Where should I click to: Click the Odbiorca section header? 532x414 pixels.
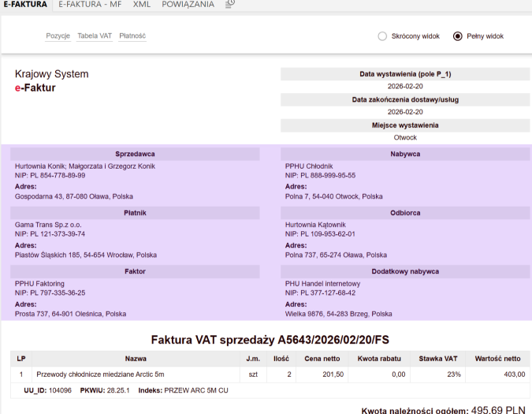[405, 213]
